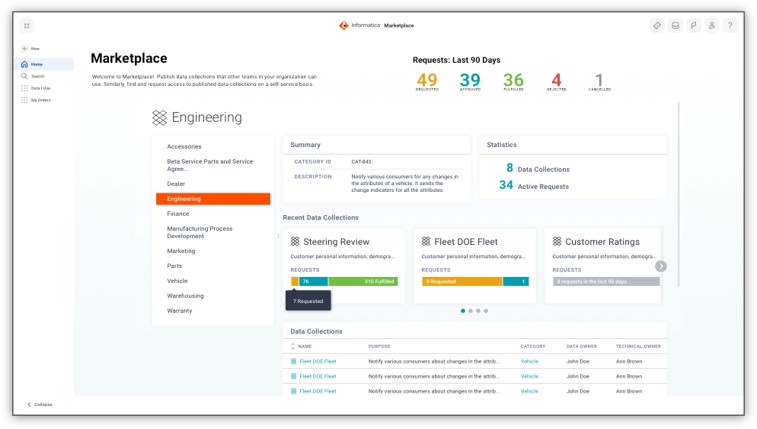Open the user profile icon in header
The width and height of the screenshot is (757, 429).
[712, 26]
